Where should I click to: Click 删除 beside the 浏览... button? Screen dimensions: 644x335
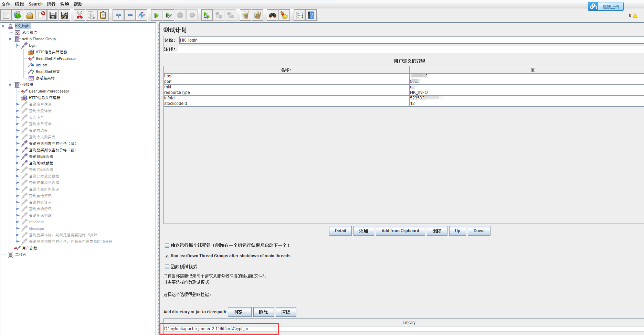tap(263, 312)
